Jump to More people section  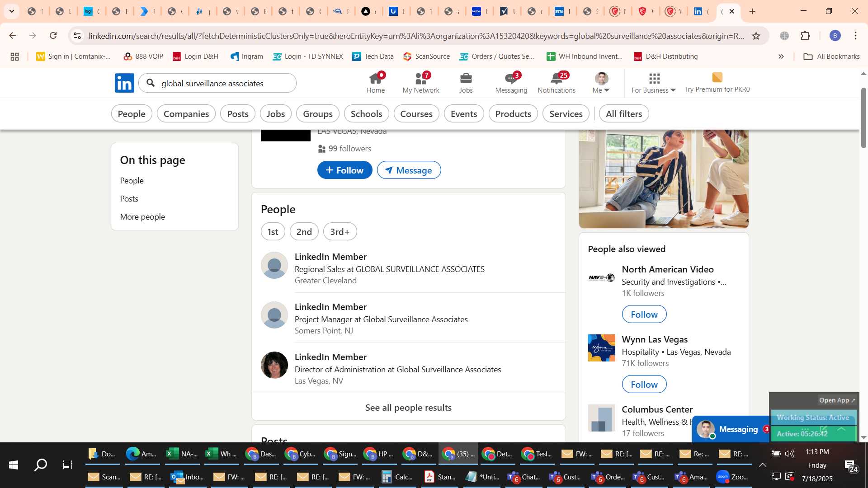pos(142,217)
